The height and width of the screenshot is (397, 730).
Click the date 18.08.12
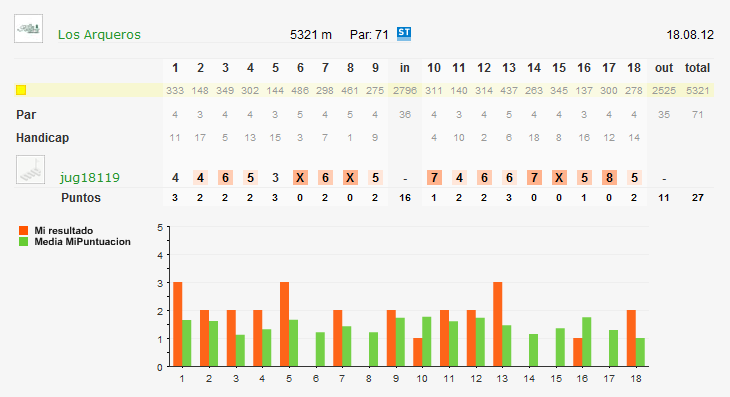pyautogui.click(x=690, y=35)
